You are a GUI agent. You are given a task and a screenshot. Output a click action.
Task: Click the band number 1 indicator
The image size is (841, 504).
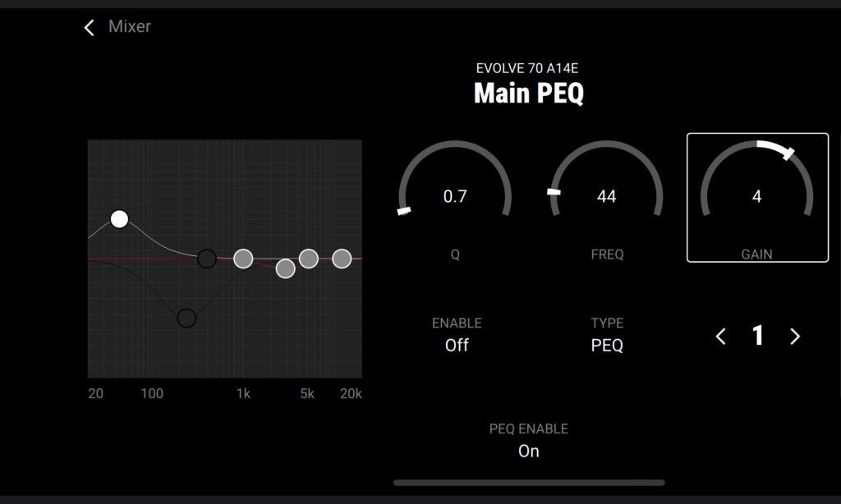pyautogui.click(x=757, y=336)
